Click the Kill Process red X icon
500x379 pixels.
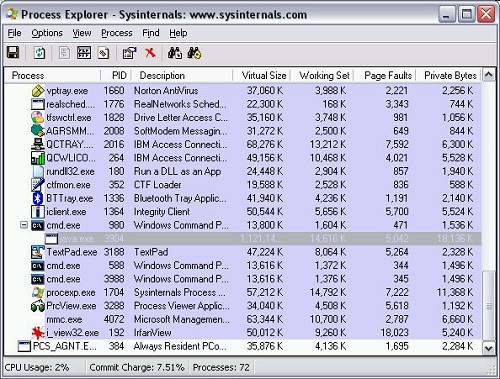pyautogui.click(x=150, y=53)
